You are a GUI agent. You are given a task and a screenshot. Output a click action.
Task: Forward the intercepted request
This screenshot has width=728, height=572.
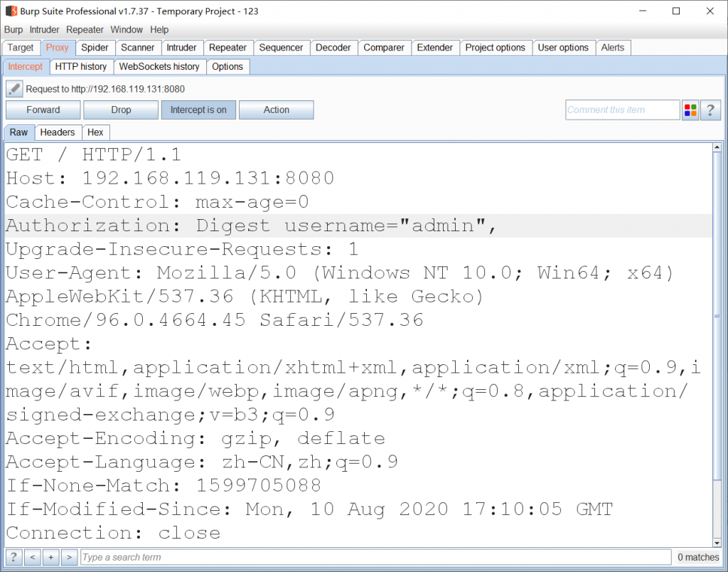pyautogui.click(x=43, y=110)
